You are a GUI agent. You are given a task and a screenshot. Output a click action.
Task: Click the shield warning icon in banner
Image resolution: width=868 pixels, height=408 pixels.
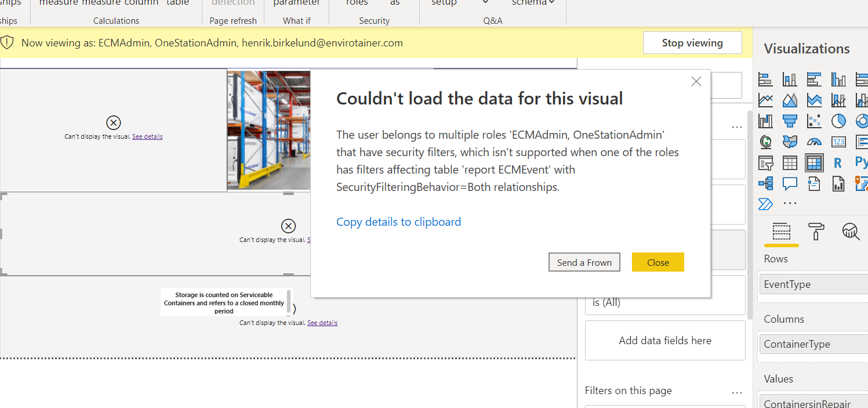click(7, 42)
